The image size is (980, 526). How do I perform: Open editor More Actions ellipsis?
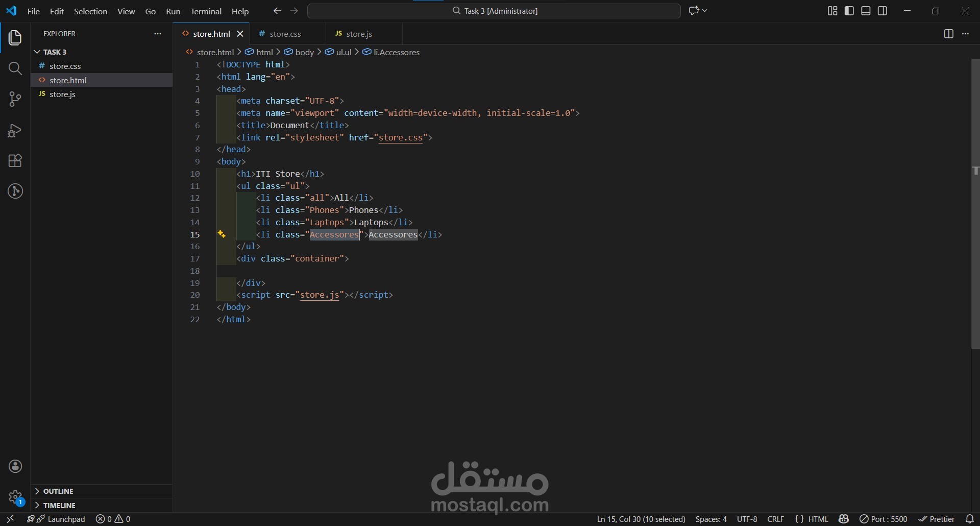(965, 34)
